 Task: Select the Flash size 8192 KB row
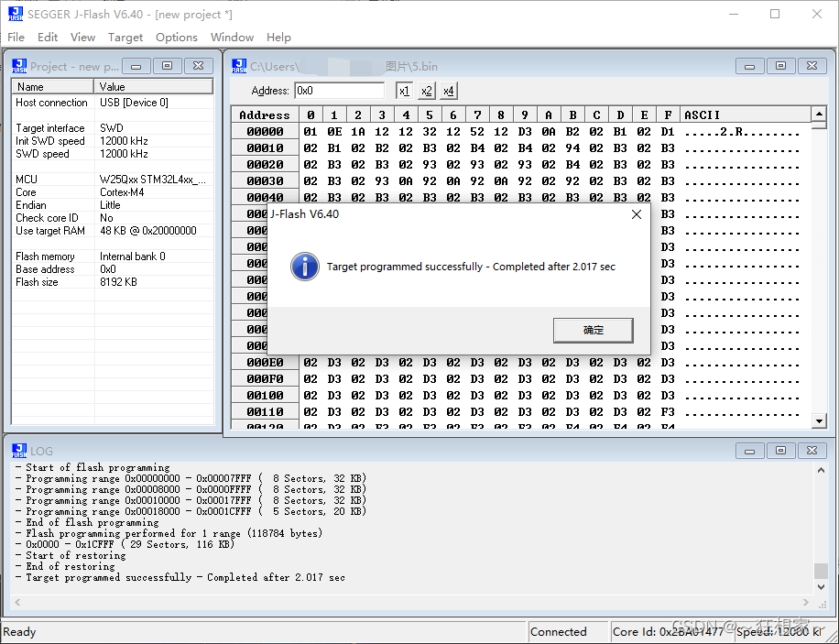(x=113, y=283)
